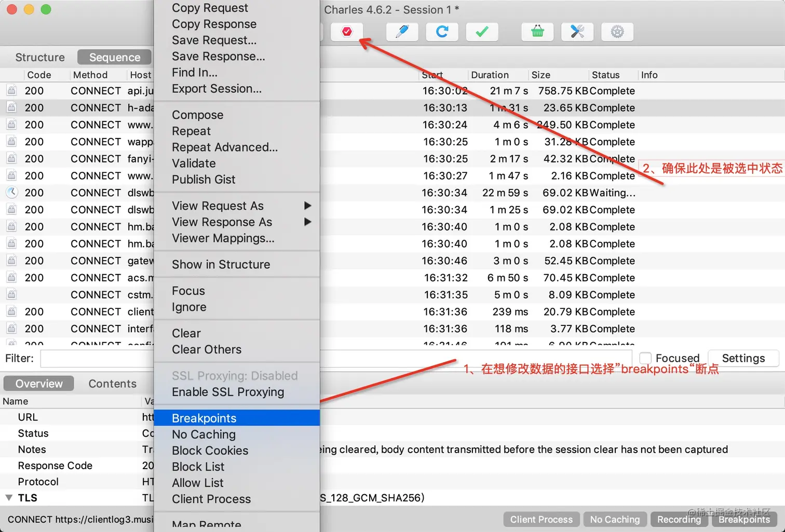Expand View Request As submenu arrow
The width and height of the screenshot is (785, 532).
coord(307,206)
